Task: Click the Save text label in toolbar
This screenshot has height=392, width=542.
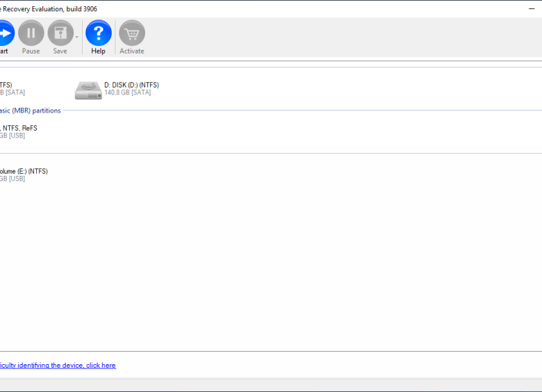Action: (x=60, y=51)
